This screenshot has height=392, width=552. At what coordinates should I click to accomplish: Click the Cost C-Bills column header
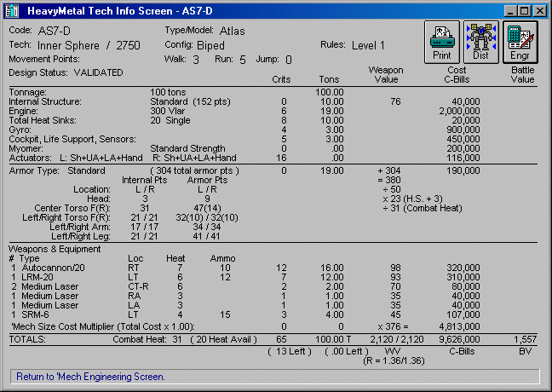pos(457,75)
